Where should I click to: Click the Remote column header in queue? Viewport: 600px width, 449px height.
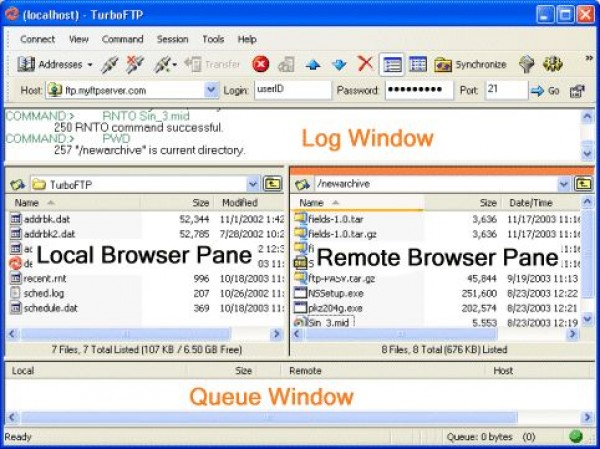(305, 371)
